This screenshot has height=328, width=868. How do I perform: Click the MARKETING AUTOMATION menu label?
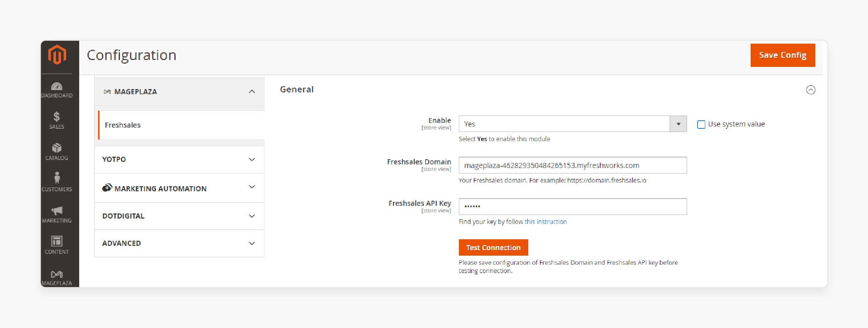[160, 189]
